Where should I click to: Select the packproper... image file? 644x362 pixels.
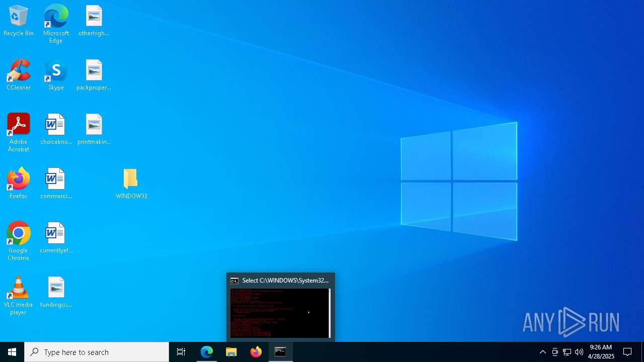pos(94,75)
